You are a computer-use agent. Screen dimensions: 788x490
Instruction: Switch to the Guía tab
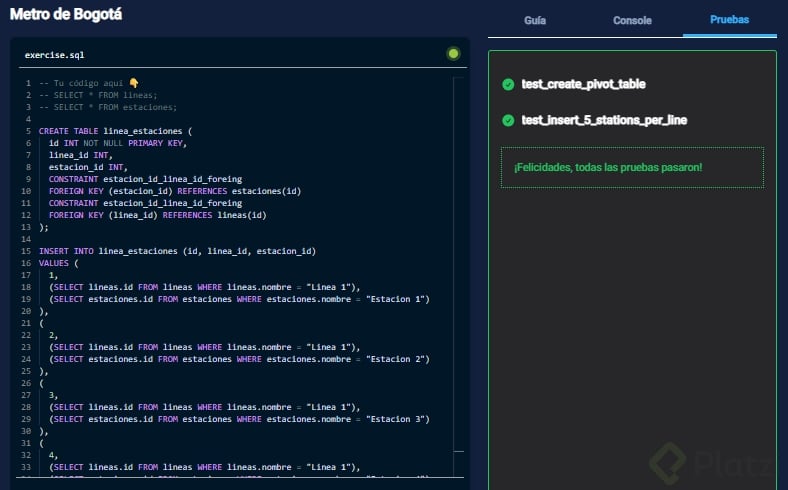(x=535, y=21)
